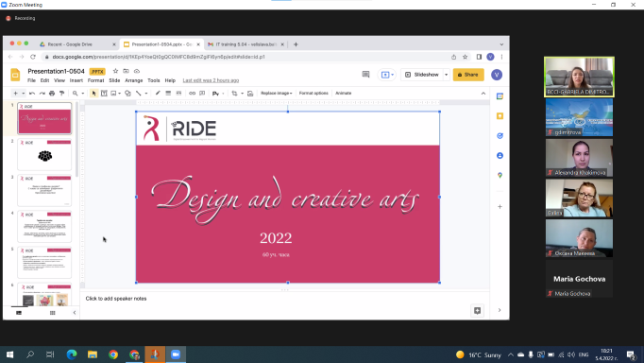The height and width of the screenshot is (363, 644).
Task: Switch to IT training 5.04 Gmail tab
Action: coord(246,44)
